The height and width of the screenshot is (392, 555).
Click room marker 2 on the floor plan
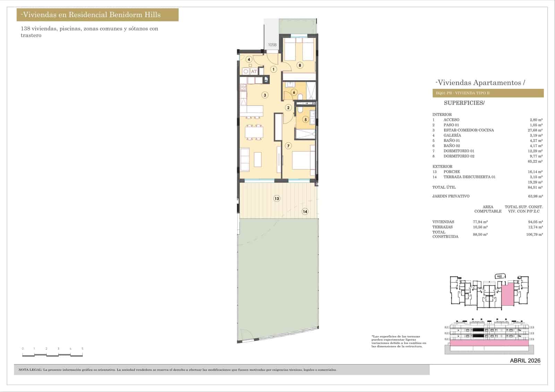pyautogui.click(x=288, y=108)
